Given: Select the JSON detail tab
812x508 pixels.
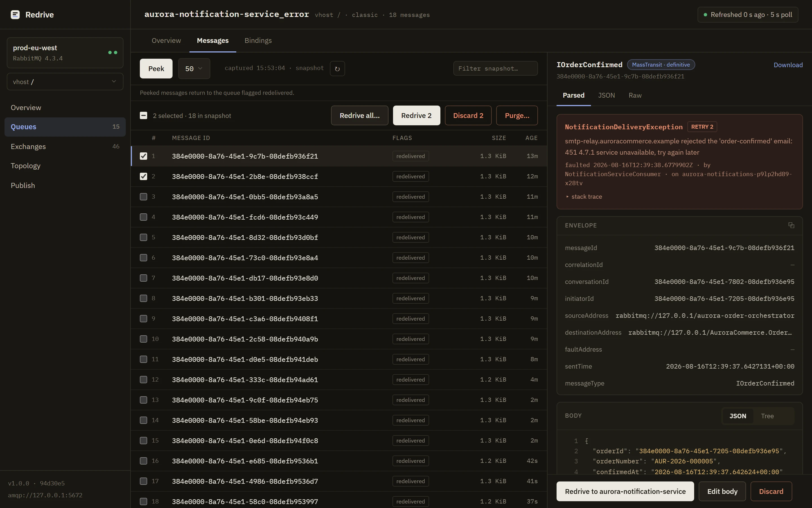Looking at the screenshot, I should (606, 95).
